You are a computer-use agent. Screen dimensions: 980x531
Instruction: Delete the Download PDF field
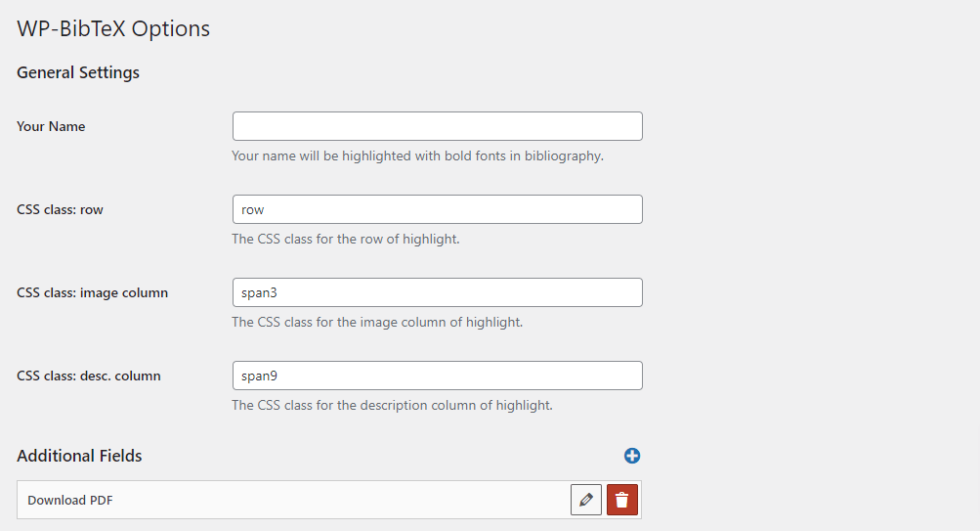pos(622,500)
